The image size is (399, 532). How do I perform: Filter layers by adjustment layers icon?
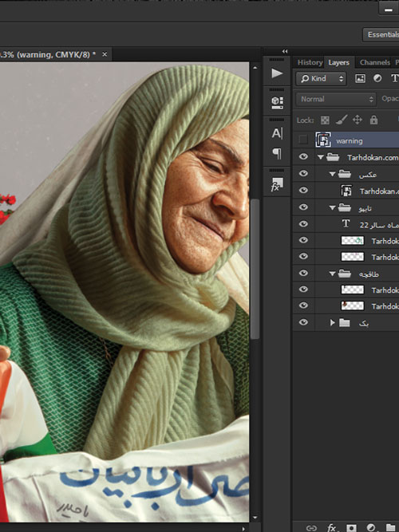(x=377, y=78)
